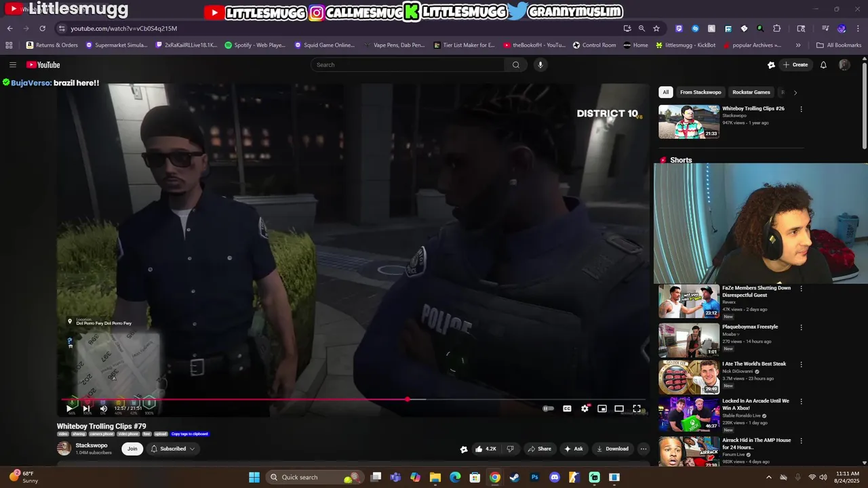Enable miniplayer mode

click(601, 409)
